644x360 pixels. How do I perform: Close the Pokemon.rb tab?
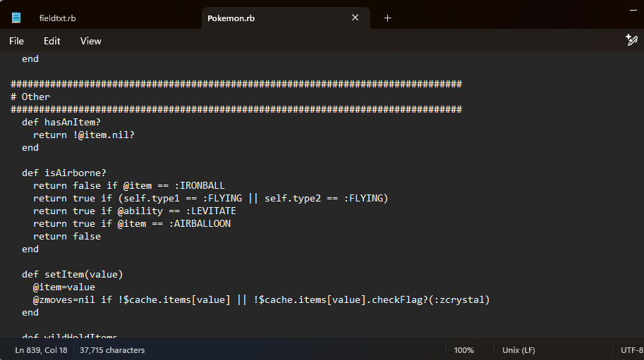click(355, 18)
